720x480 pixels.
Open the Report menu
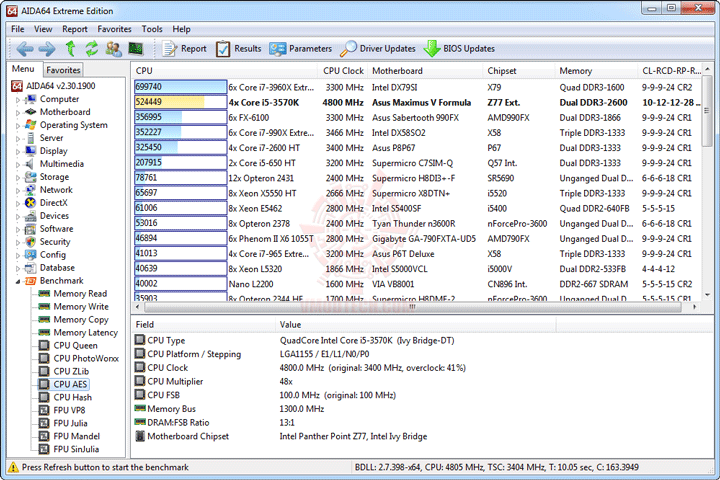point(75,29)
